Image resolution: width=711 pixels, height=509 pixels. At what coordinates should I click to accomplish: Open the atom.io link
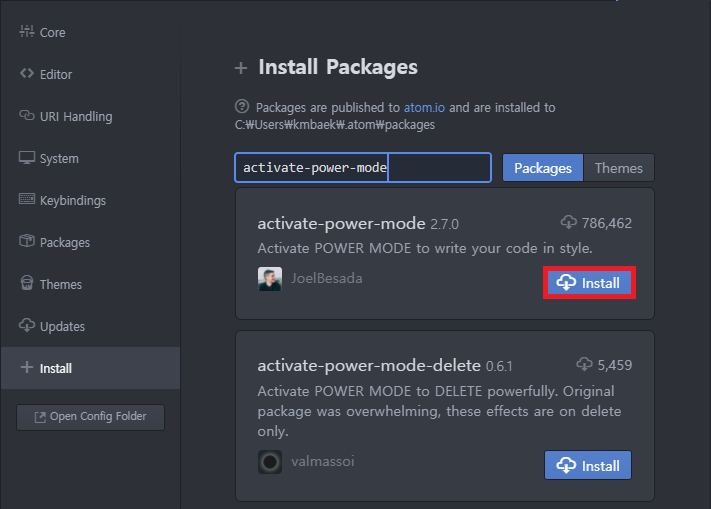coord(424,107)
